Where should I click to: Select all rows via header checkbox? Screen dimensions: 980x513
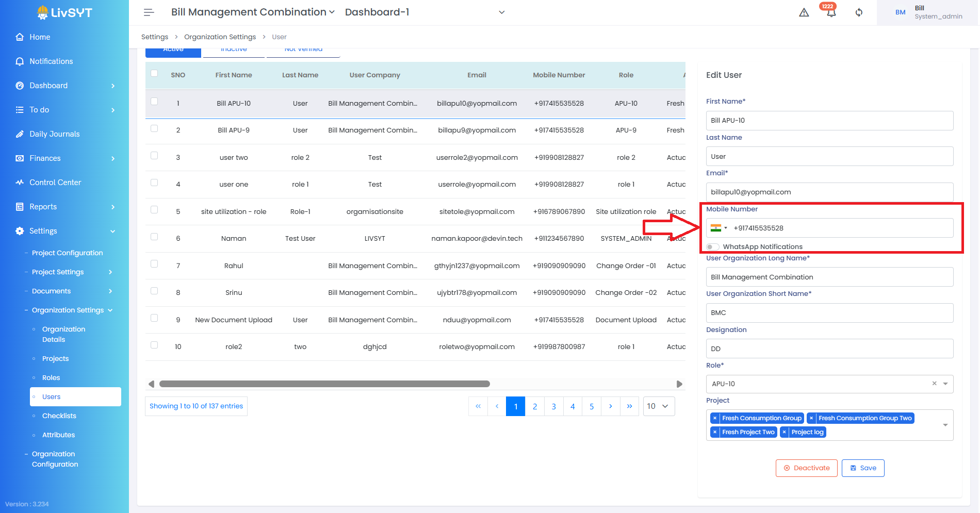154,73
